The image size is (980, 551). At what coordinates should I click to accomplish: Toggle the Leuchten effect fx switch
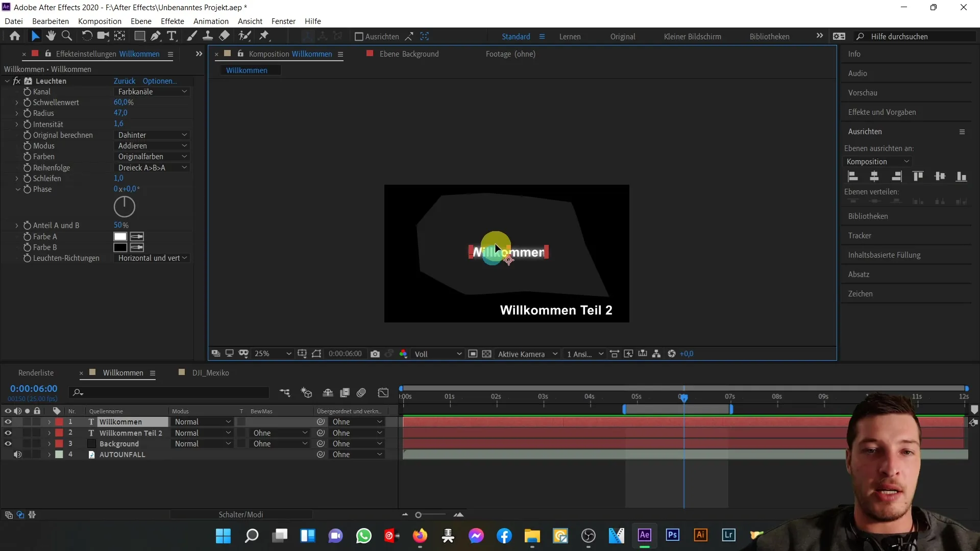point(17,81)
